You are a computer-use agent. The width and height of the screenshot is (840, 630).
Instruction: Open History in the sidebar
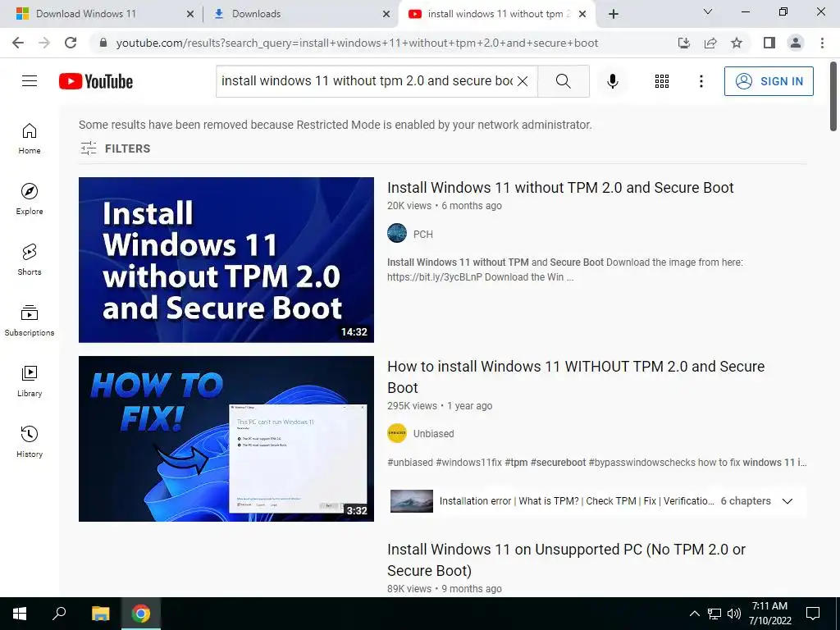30,441
